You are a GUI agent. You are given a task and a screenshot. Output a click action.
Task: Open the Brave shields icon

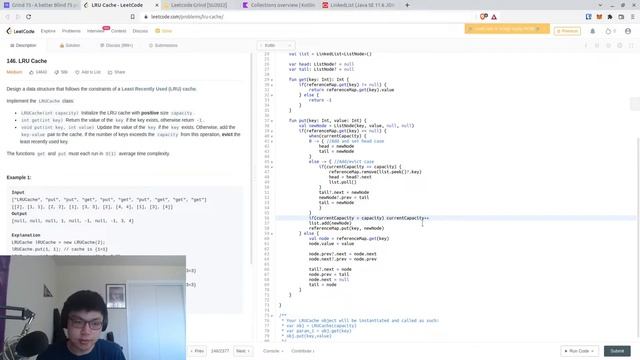click(483, 17)
